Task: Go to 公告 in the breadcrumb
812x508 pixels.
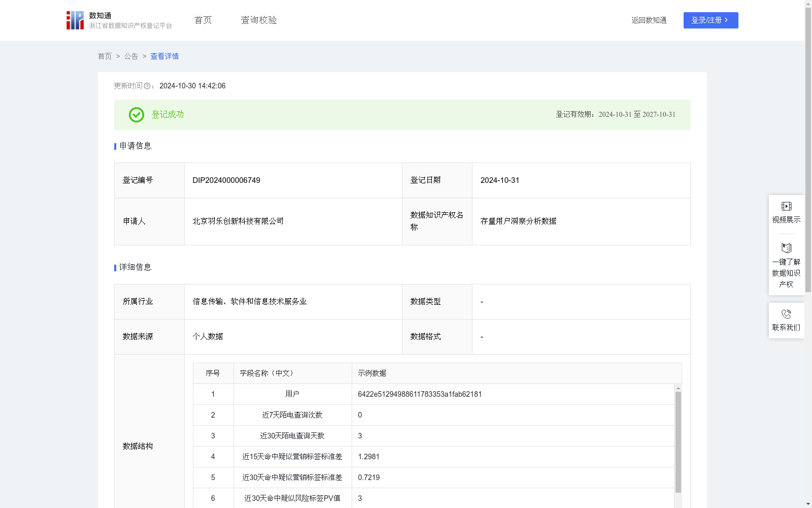Action: tap(131, 56)
